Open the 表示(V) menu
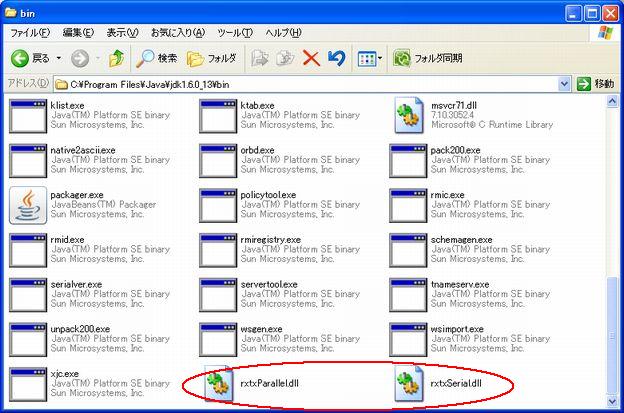The image size is (624, 413). (122, 33)
